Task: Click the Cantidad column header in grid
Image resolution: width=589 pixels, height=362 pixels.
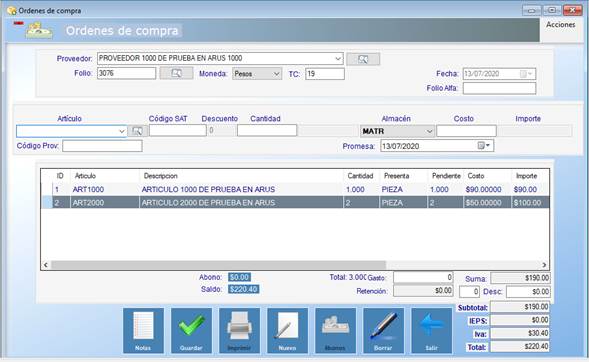Action: click(360, 176)
